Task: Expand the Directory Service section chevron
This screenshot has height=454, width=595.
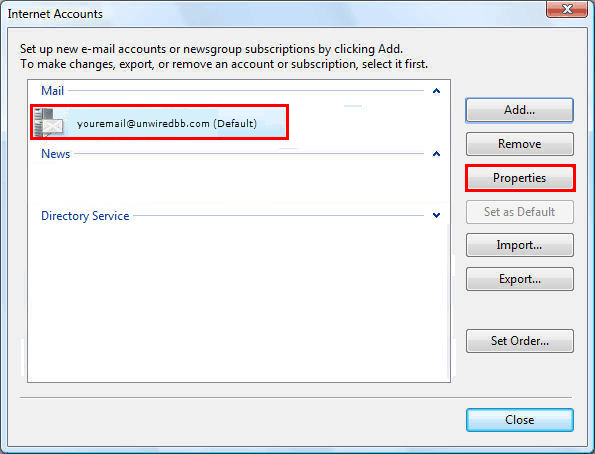Action: 436,215
